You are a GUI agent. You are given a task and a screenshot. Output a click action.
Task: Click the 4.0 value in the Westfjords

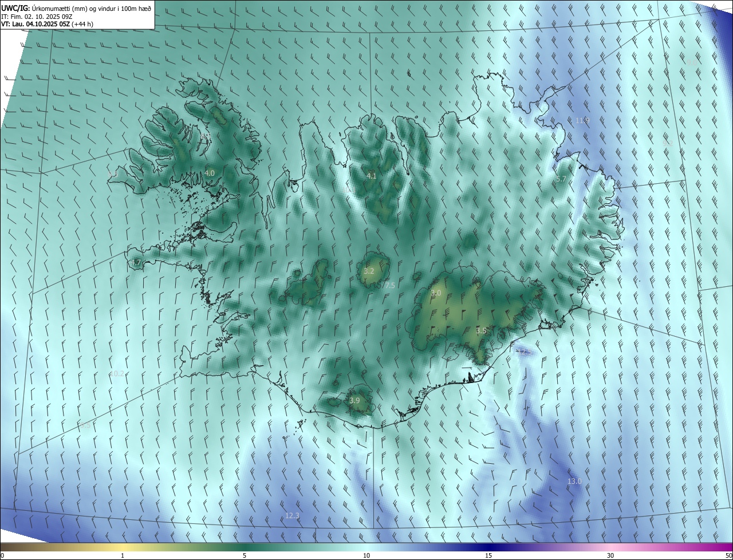point(210,173)
